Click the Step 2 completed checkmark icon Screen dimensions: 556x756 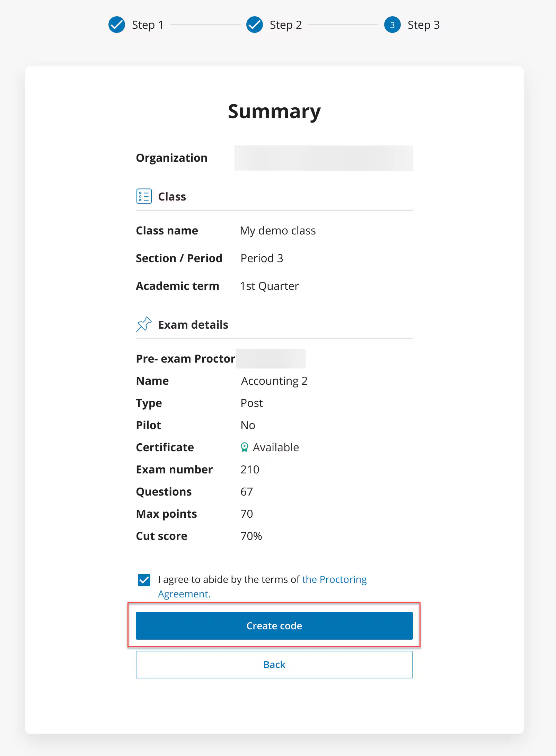pyautogui.click(x=255, y=25)
